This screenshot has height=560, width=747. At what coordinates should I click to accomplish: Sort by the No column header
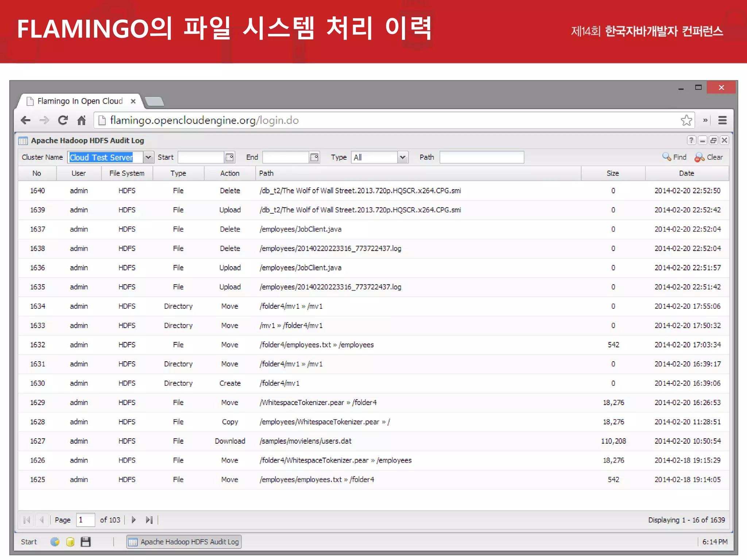point(37,174)
